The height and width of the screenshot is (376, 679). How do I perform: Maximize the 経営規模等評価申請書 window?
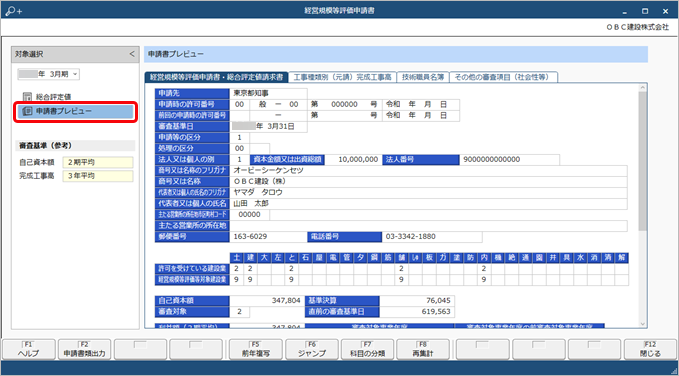pyautogui.click(x=645, y=11)
